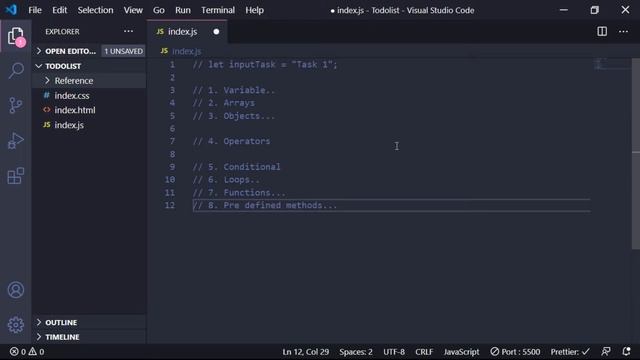This screenshot has width=640, height=360.
Task: Click line number 12 in the gutter
Action: 170,205
